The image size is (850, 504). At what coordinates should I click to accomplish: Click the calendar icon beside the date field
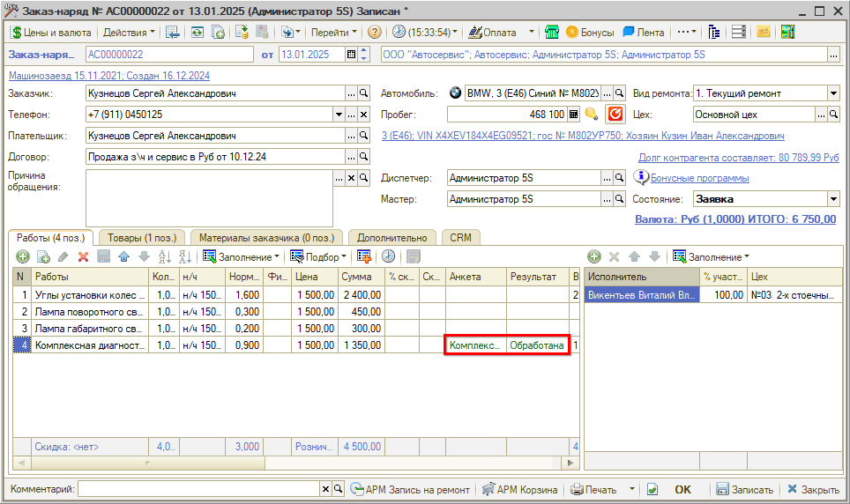click(x=352, y=55)
